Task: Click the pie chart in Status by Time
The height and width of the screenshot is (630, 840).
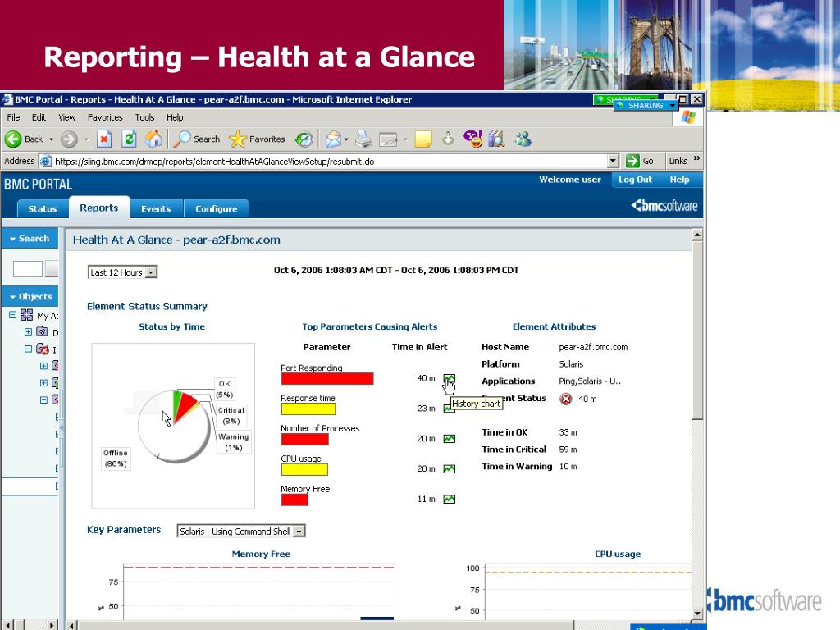Action: pos(174,426)
